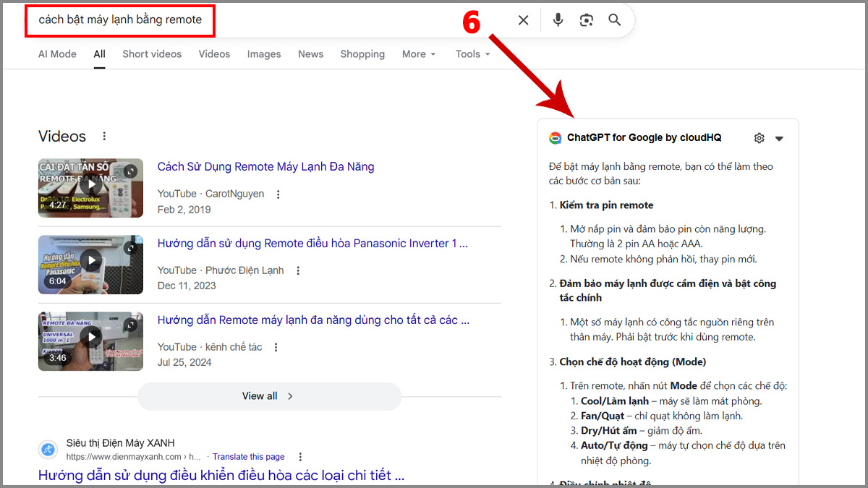This screenshot has height=488, width=868.
Task: Click the Videos section heading
Action: (x=62, y=137)
